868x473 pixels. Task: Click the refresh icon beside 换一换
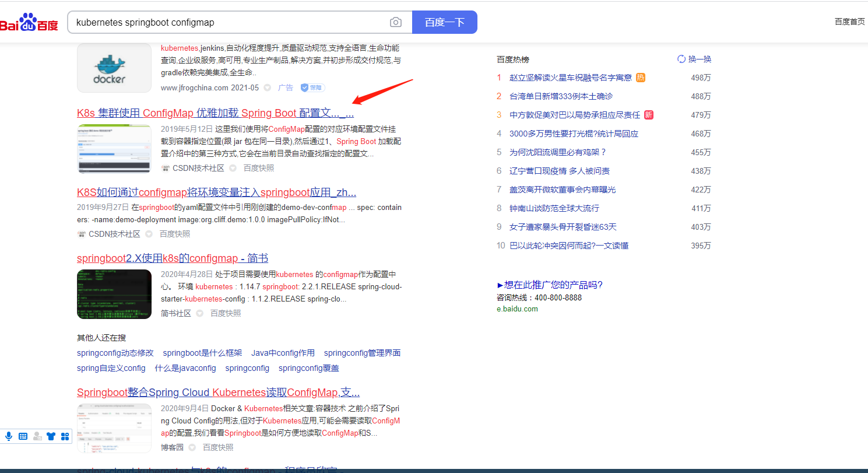pyautogui.click(x=681, y=59)
